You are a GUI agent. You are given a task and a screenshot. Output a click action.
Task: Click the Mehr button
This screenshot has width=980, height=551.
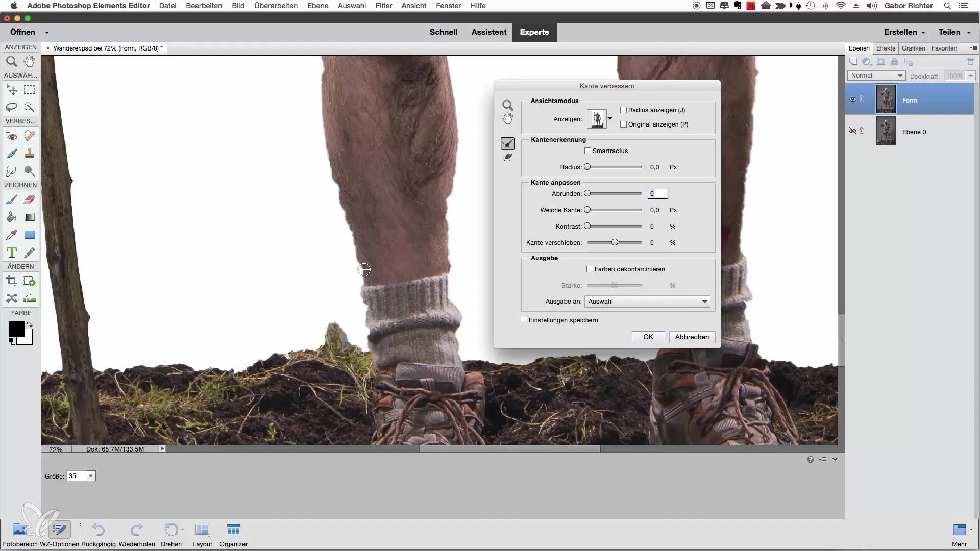click(960, 535)
